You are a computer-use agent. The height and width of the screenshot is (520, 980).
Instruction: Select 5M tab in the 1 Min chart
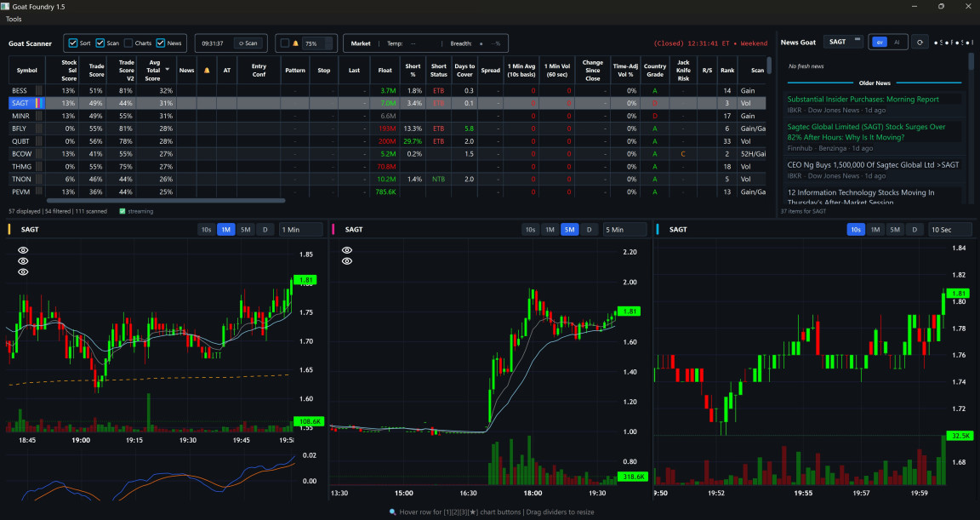pyautogui.click(x=246, y=230)
